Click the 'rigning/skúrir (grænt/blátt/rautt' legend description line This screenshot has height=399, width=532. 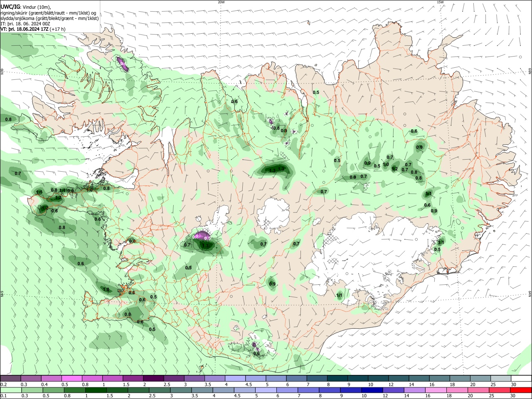tap(48, 12)
